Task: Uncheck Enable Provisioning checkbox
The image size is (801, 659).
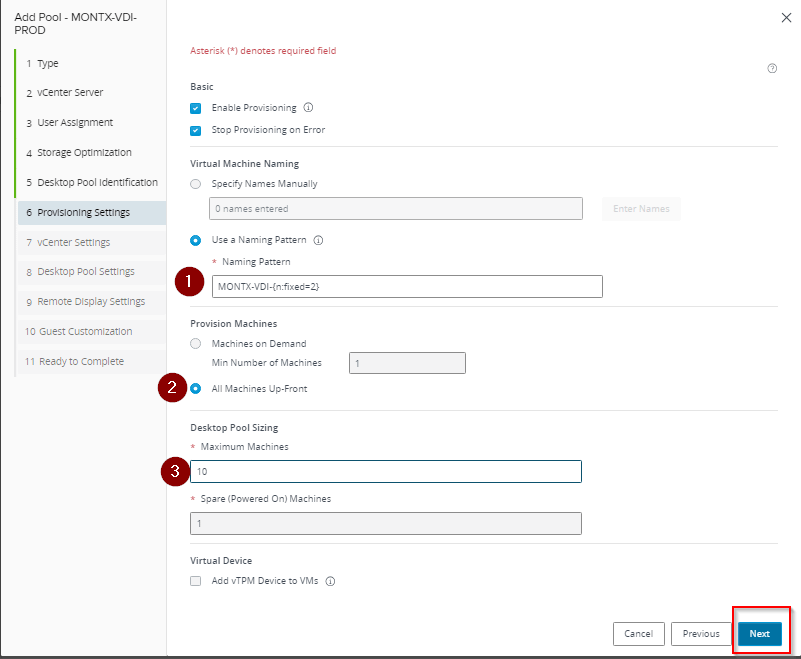Action: pos(196,108)
